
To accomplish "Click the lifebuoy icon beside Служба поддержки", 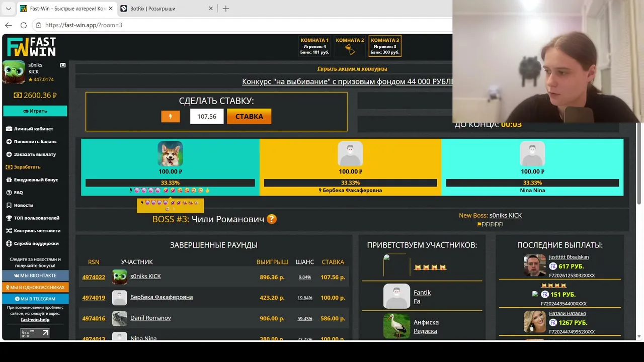I will (x=9, y=243).
